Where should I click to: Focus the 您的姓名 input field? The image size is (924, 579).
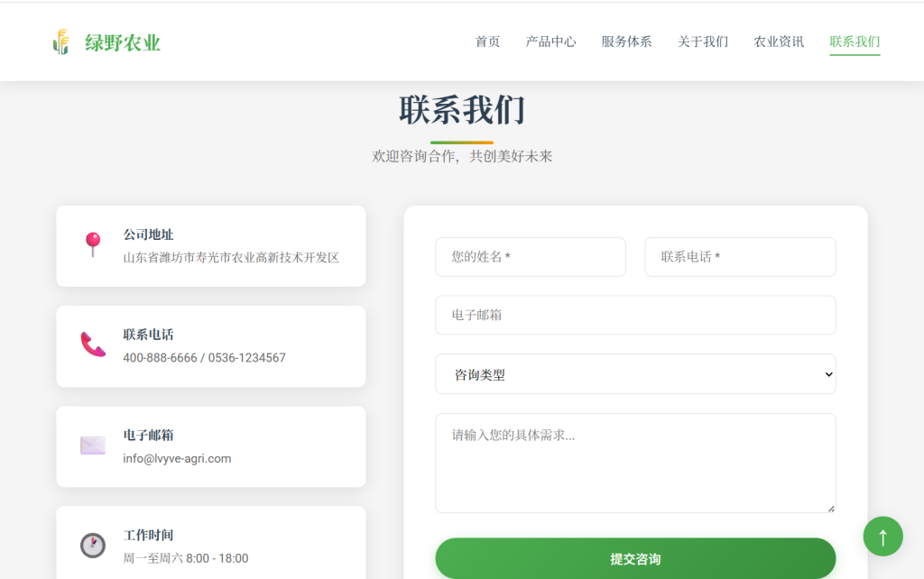[531, 257]
